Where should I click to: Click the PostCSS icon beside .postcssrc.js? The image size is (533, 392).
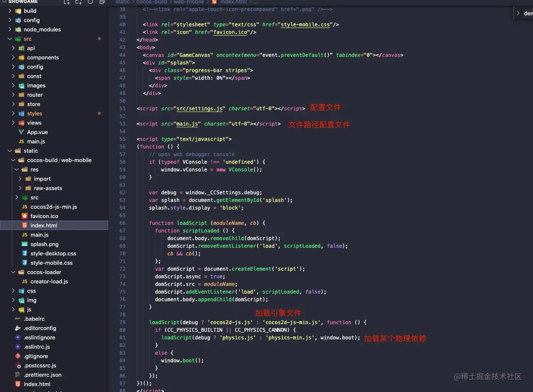(x=18, y=365)
